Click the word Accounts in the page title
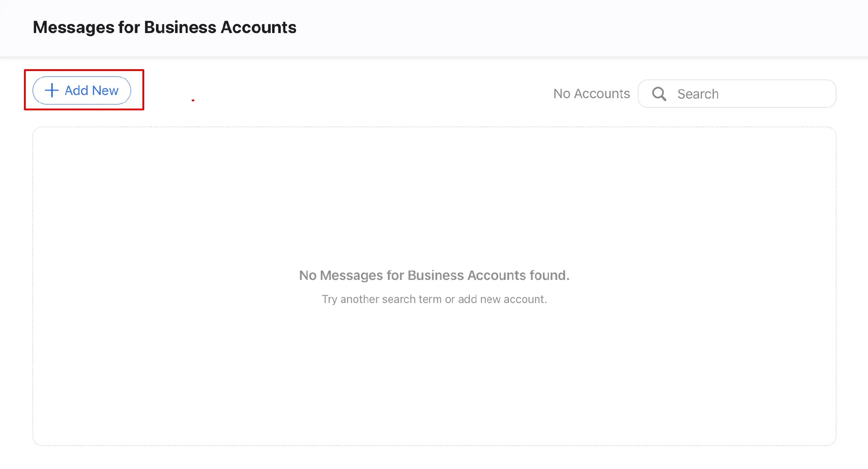Viewport: 868px width, 469px height. pos(258,28)
